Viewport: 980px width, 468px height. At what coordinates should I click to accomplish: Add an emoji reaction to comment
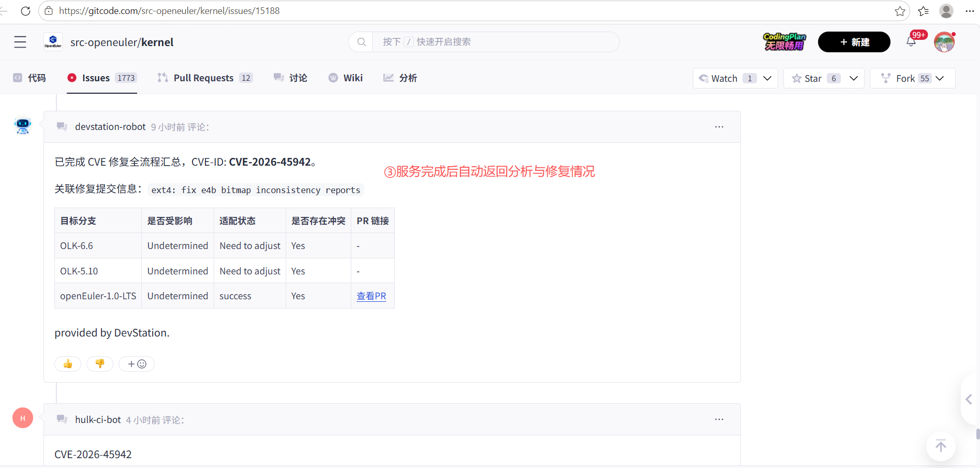(x=137, y=364)
